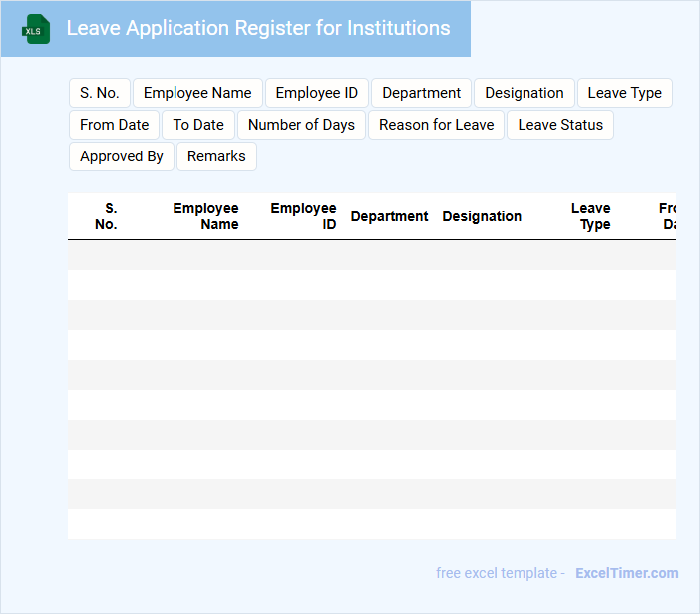The image size is (700, 614).
Task: Click the 'Designation' tag
Action: 524,93
